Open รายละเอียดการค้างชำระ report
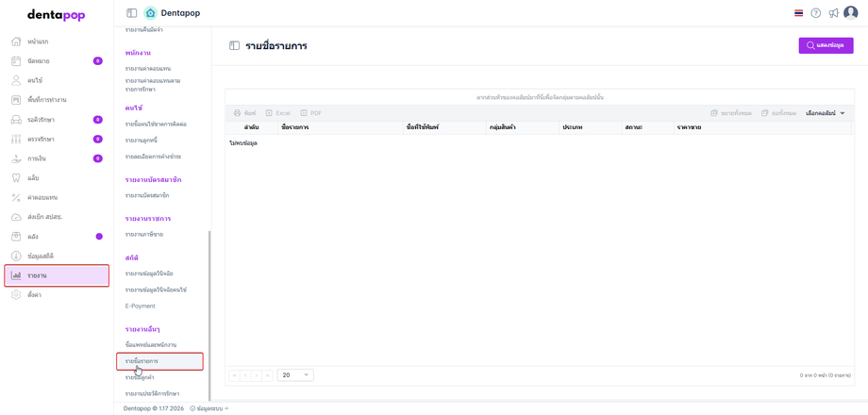The height and width of the screenshot is (415, 868). pyautogui.click(x=152, y=157)
